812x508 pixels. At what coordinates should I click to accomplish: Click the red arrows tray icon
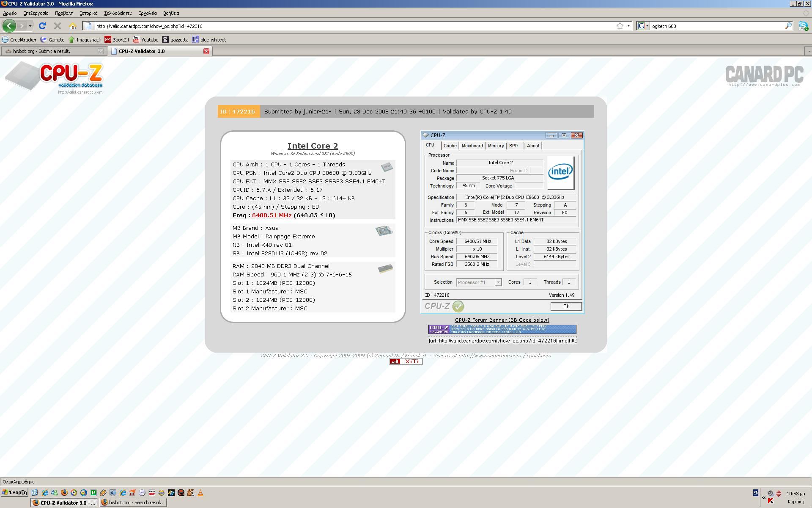click(x=779, y=493)
